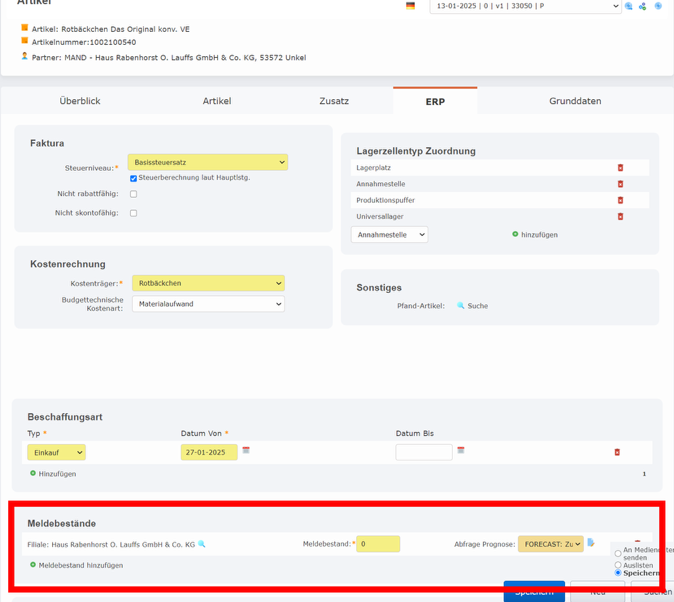Switch to the Grunddaten tab
674x602 pixels.
[575, 101]
